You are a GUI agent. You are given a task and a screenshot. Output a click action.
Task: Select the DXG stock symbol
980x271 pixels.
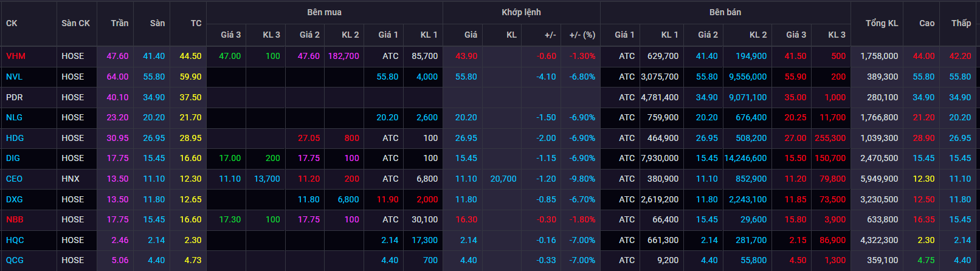15,199
